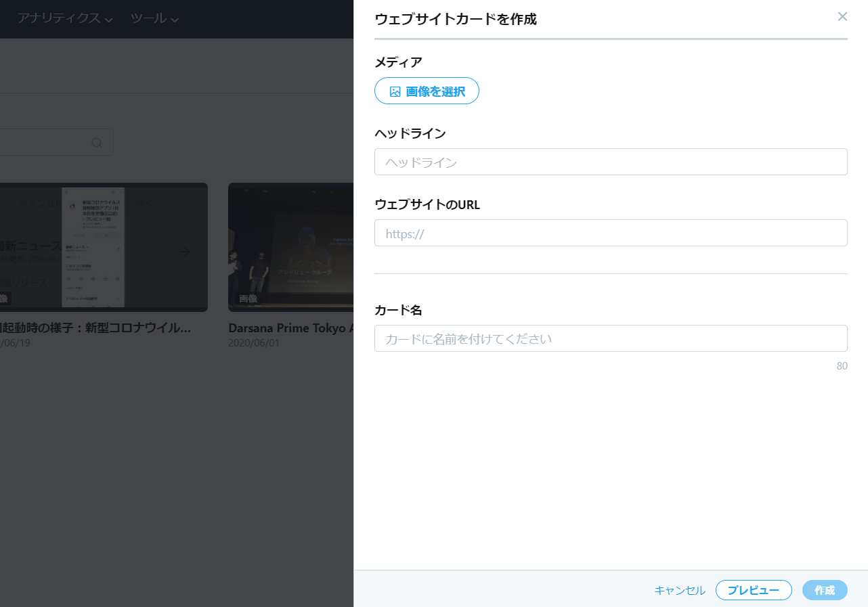The width and height of the screenshot is (868, 607).
Task: Click the メディア section label
Action: [398, 62]
